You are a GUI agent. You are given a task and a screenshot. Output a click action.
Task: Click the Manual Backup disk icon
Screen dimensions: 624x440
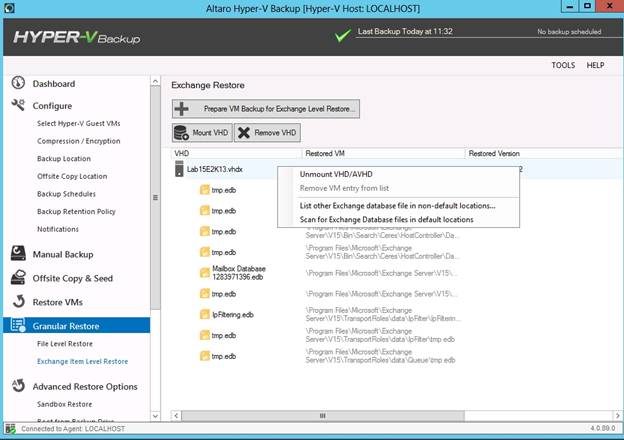(18, 253)
